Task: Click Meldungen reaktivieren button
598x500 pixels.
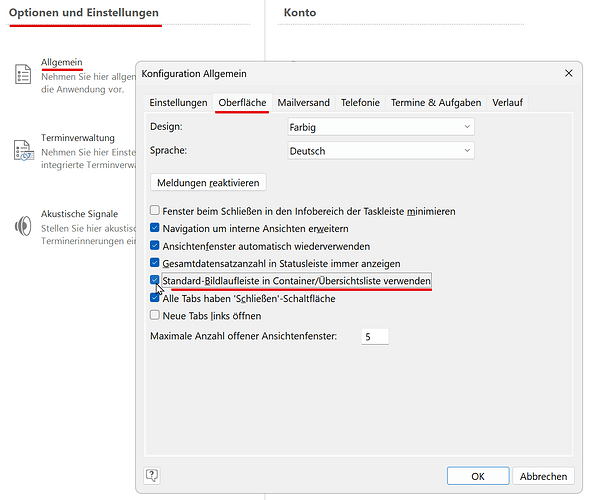Action: tap(208, 183)
